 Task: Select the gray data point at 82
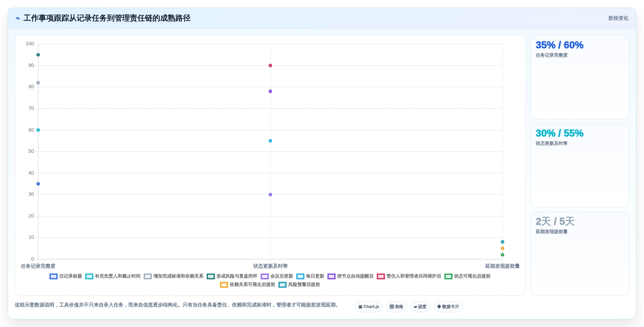[38, 83]
